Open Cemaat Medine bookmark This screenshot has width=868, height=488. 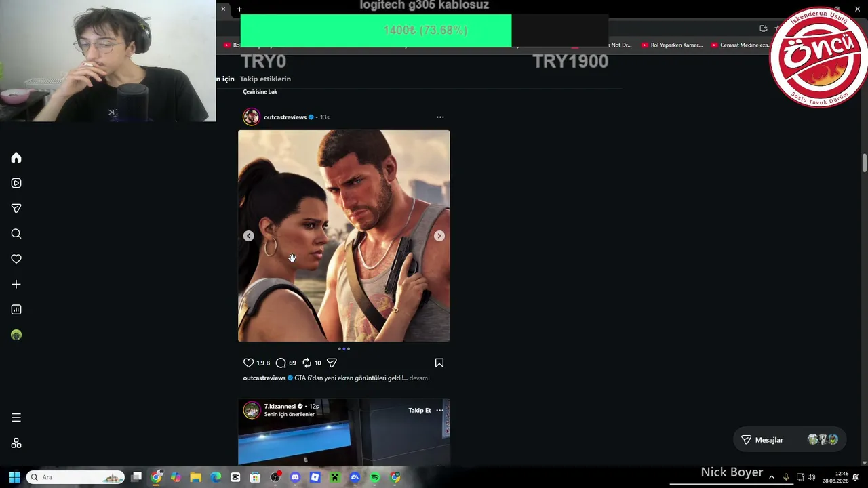coord(740,45)
